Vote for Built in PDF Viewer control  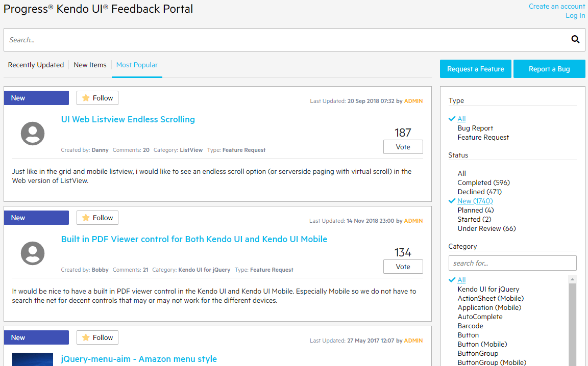pos(403,267)
